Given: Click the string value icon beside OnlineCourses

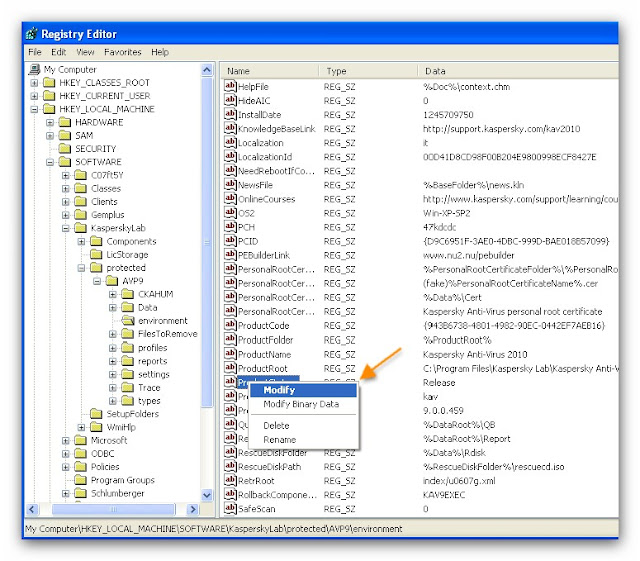Looking at the screenshot, I should (230, 199).
